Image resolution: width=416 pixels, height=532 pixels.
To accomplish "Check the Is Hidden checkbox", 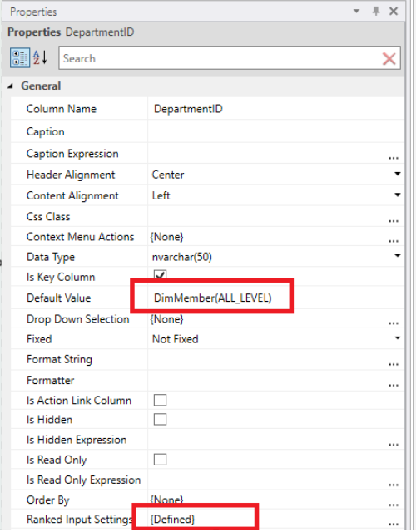I will (160, 419).
